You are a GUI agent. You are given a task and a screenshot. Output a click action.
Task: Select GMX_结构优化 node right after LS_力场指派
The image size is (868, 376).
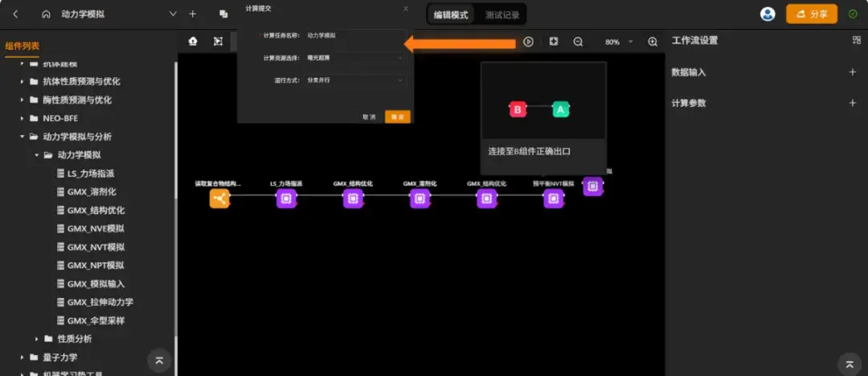click(x=353, y=198)
